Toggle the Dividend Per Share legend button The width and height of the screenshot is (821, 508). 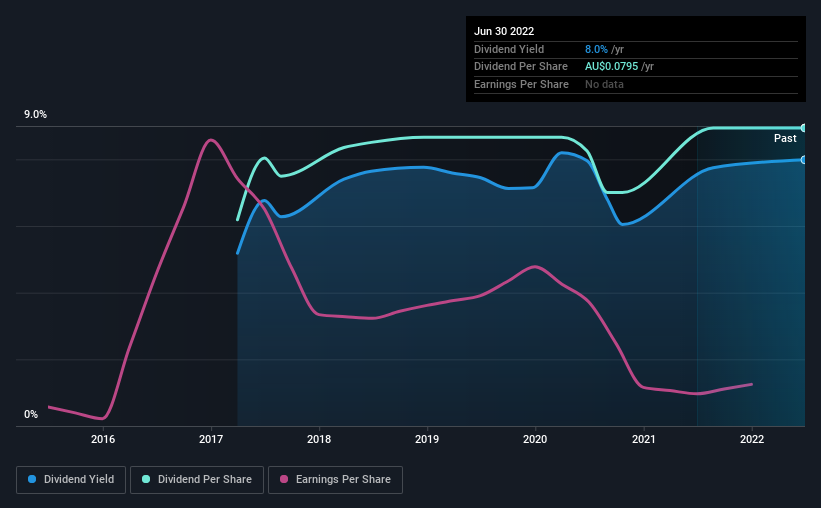click(x=197, y=480)
